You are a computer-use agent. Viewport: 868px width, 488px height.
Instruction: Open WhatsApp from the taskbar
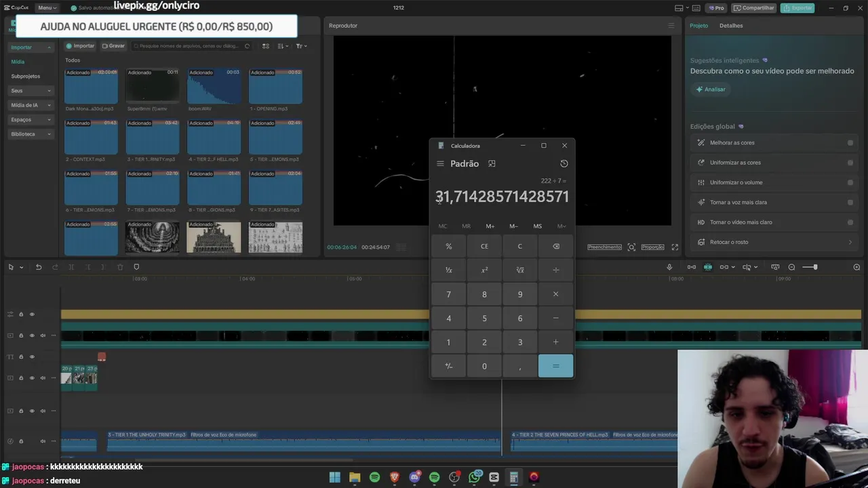474,477
